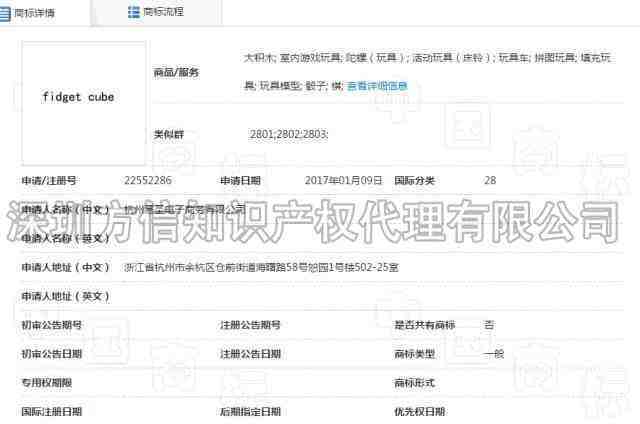
Task: Select the application date 2017年01月09日
Action: (343, 180)
